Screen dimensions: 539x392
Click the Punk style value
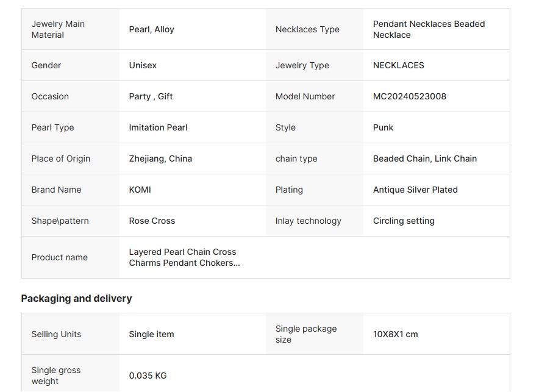383,127
